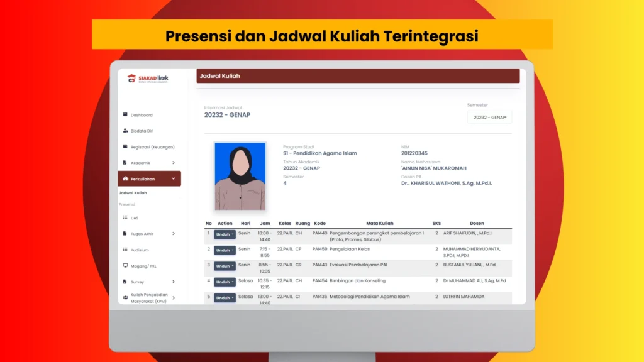Click the Dashboard sidebar icon
The image size is (644, 362).
(x=125, y=114)
